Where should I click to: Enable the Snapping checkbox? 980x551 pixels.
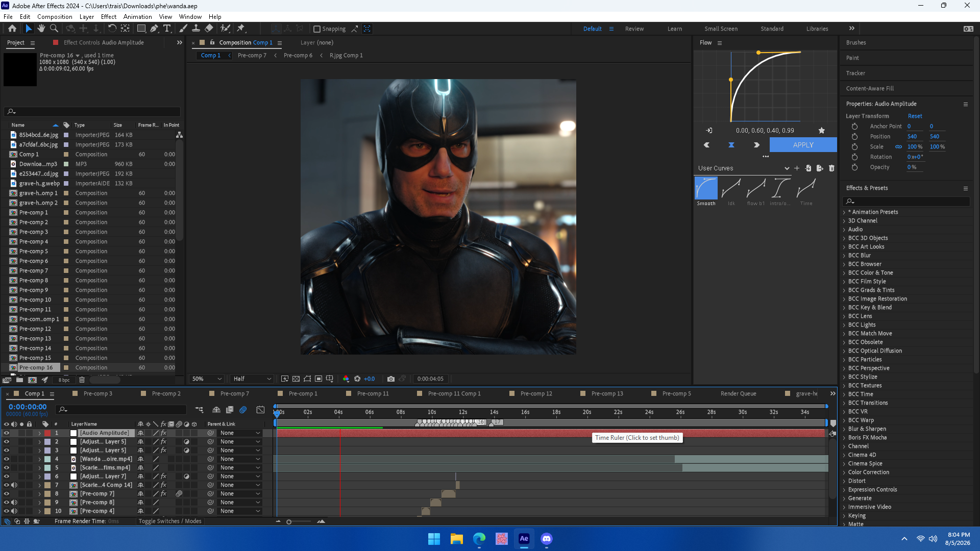(x=316, y=29)
